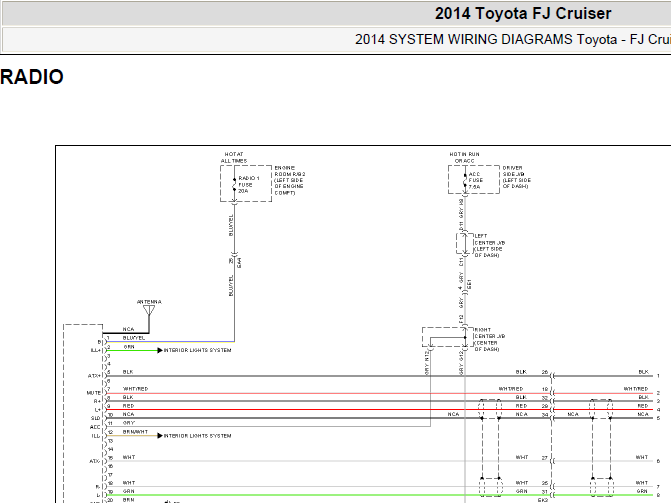Click the arrowhead on the green ILL+ wire
The image size is (671, 503).
[160, 350]
